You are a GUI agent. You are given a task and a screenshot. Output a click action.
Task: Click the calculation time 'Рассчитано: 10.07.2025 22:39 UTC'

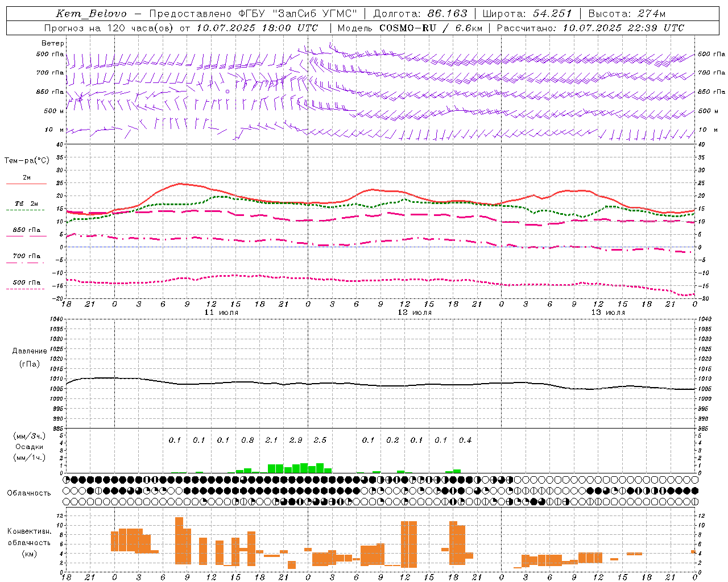(x=590, y=28)
